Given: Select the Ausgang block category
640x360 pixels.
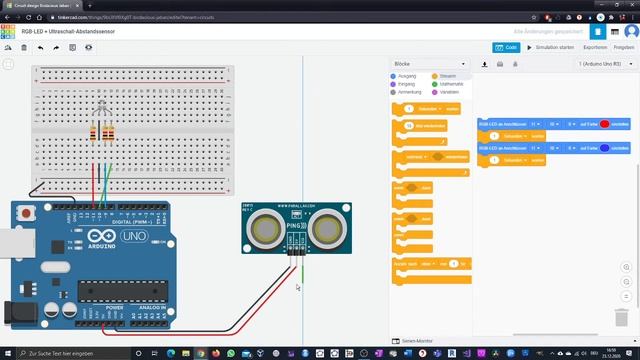Looking at the screenshot, I should click(403, 76).
